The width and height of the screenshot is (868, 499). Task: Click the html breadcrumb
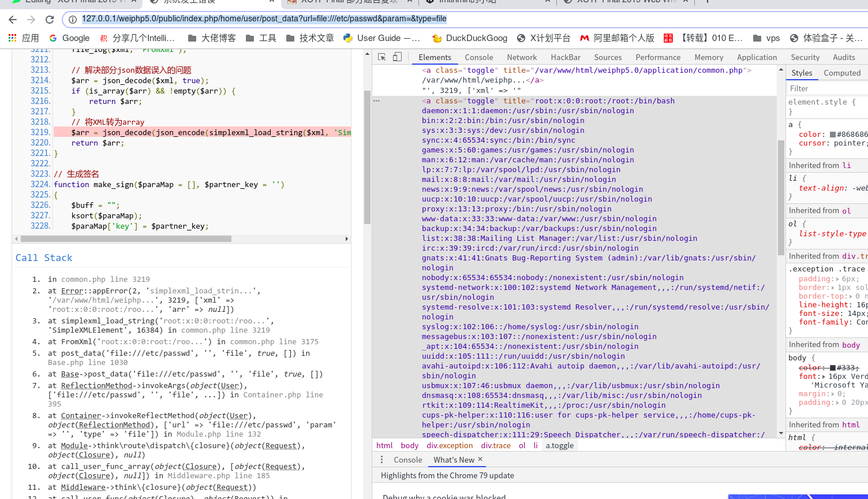click(384, 445)
